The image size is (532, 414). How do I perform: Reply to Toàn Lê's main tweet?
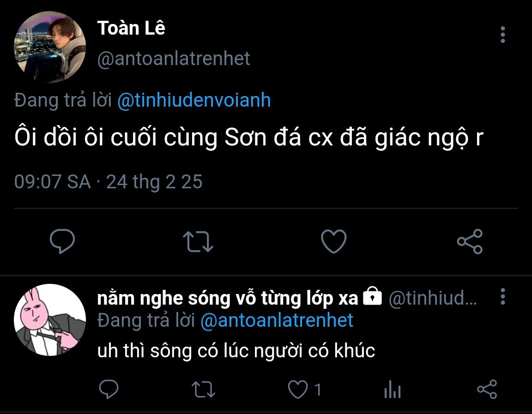[x=62, y=241]
